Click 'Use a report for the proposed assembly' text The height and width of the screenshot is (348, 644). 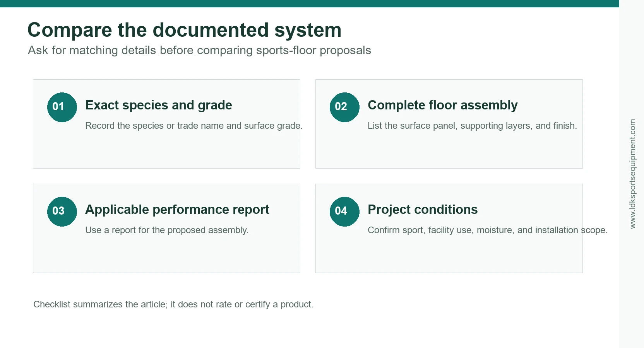167,230
